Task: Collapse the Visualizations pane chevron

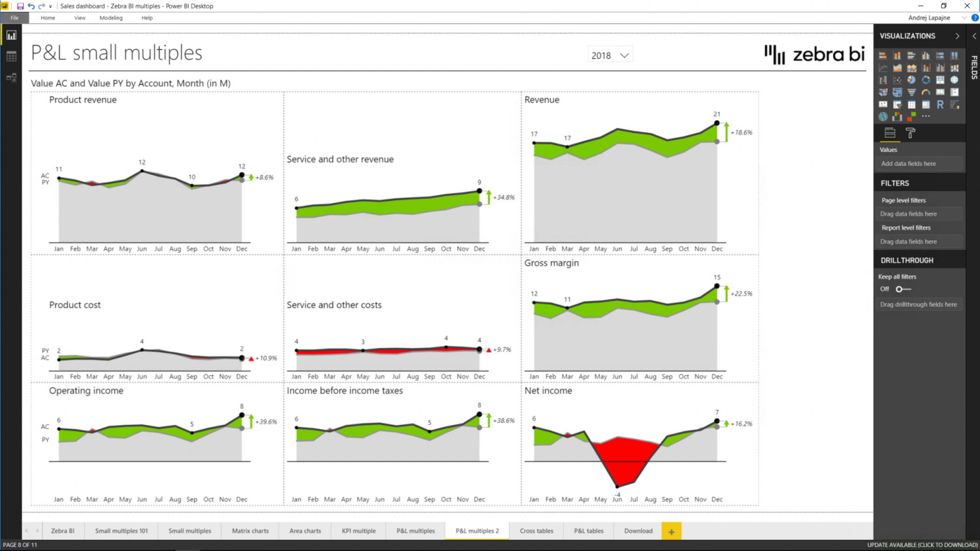Action: [x=956, y=36]
